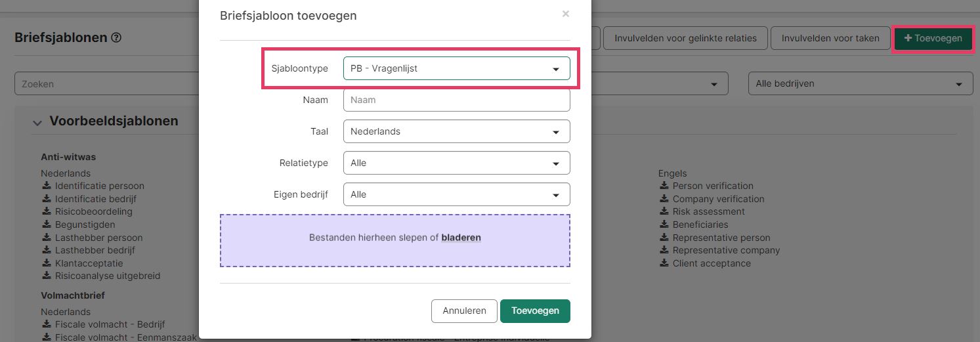
Task: Expand the Relatietype dropdown
Action: click(x=456, y=163)
